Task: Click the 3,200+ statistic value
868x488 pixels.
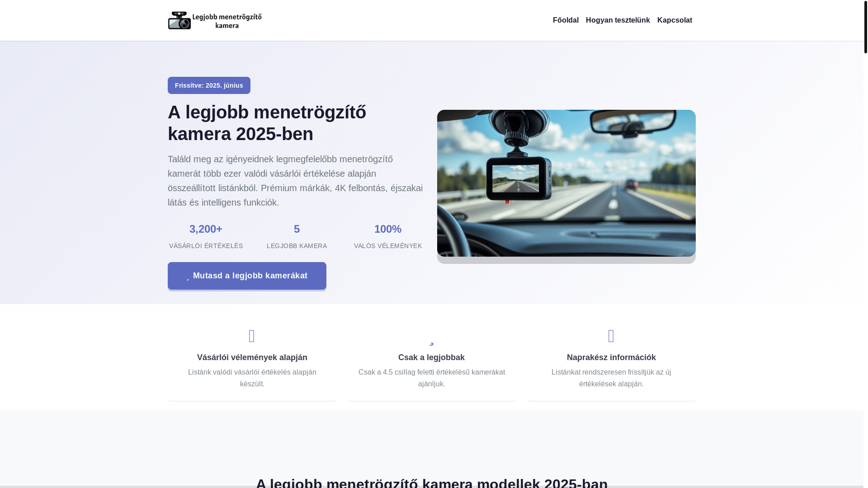Action: click(206, 229)
